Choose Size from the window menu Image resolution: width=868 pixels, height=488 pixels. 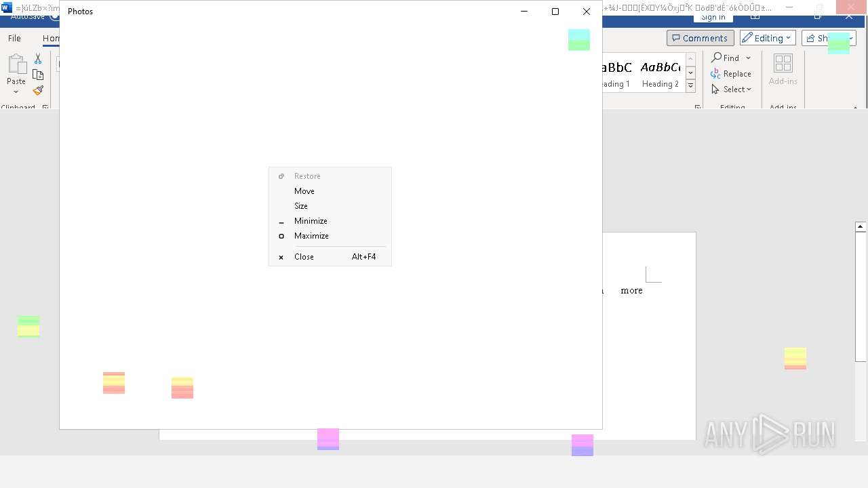click(330, 206)
